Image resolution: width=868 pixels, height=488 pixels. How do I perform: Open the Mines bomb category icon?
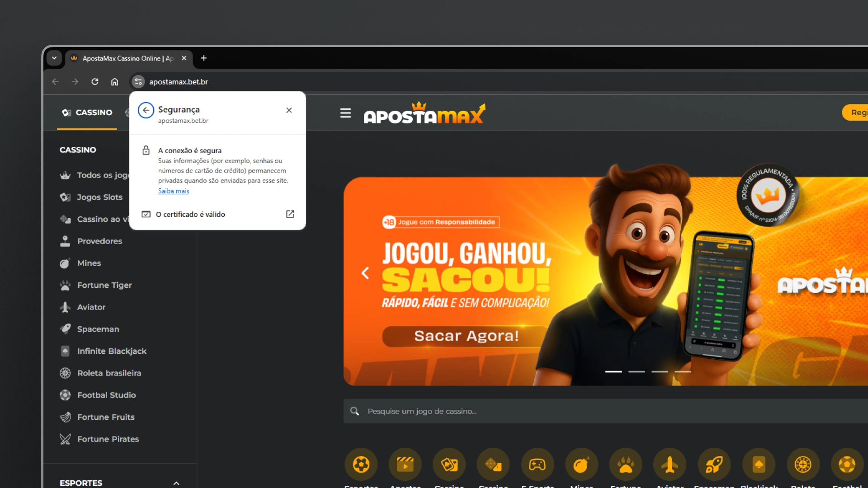[x=581, y=465]
